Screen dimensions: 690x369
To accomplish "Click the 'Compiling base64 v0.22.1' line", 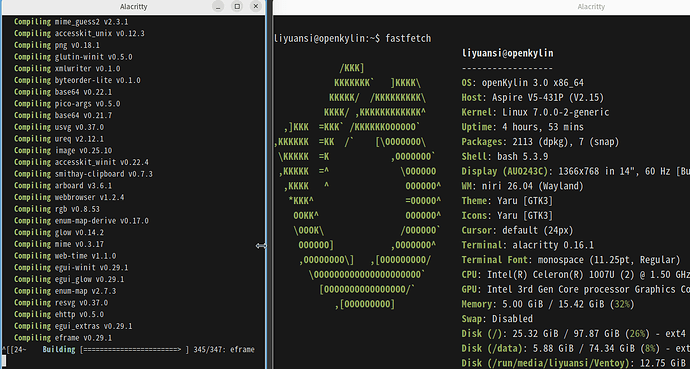I will 63,92.
